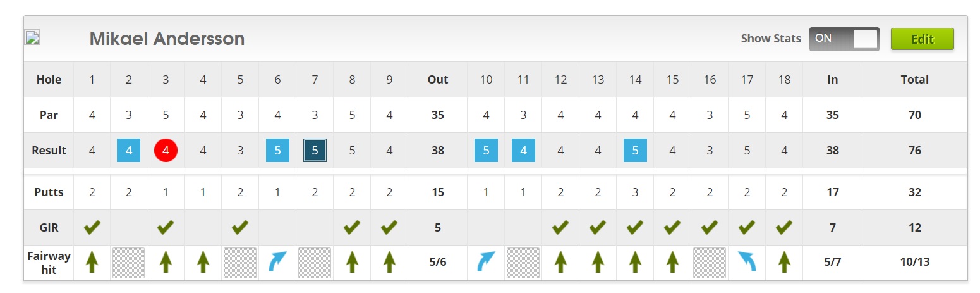Click the 3 putts cell on hole 14
This screenshot has width=980, height=293.
pyautogui.click(x=635, y=192)
